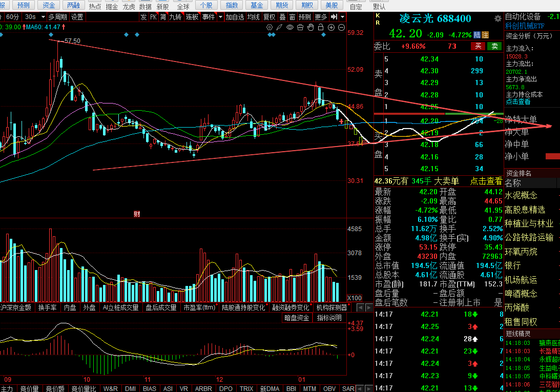Toggle the eye visibility icon on chart

(289, 27)
